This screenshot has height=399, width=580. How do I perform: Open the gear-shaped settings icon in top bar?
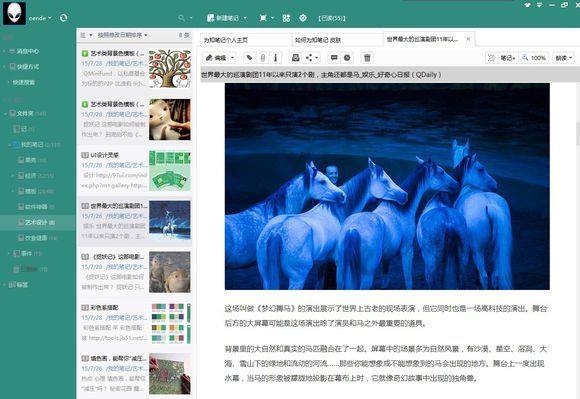coord(303,18)
